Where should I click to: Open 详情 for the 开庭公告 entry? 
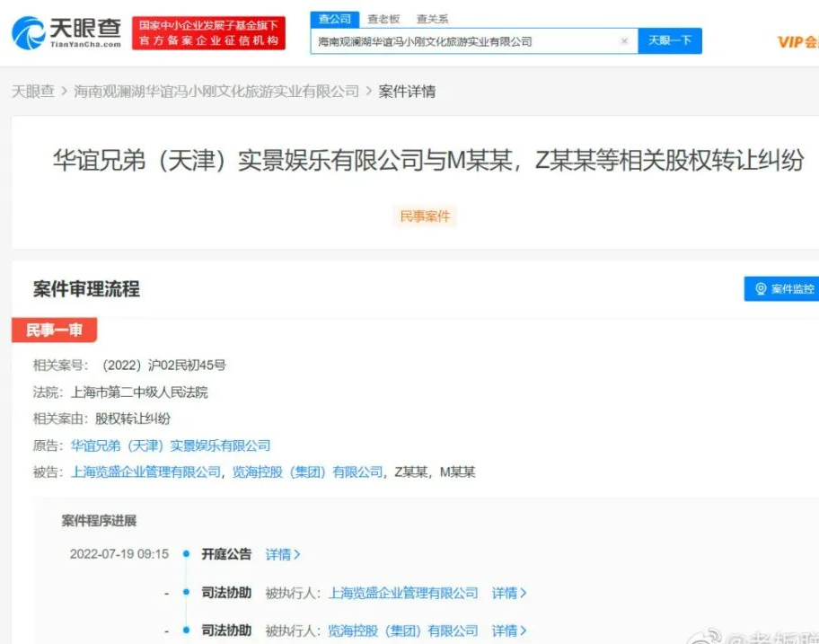click(283, 554)
